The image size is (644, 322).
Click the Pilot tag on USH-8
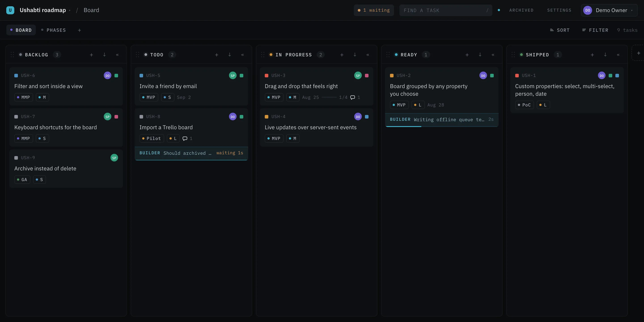(152, 138)
